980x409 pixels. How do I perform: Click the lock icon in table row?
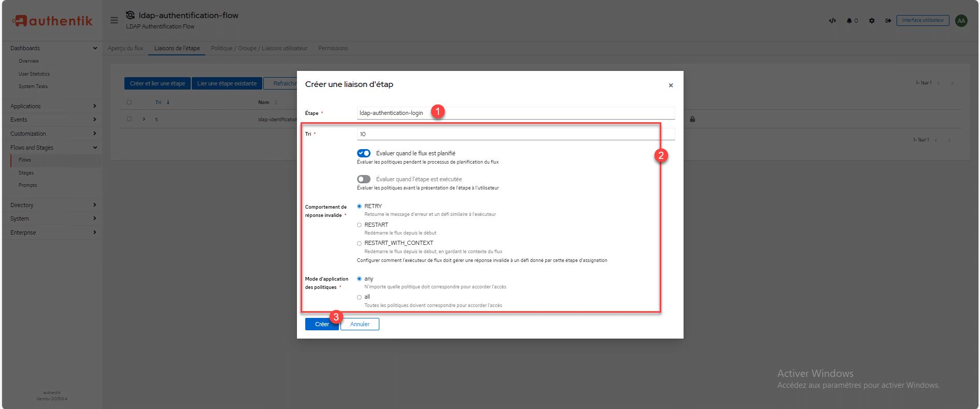(692, 119)
